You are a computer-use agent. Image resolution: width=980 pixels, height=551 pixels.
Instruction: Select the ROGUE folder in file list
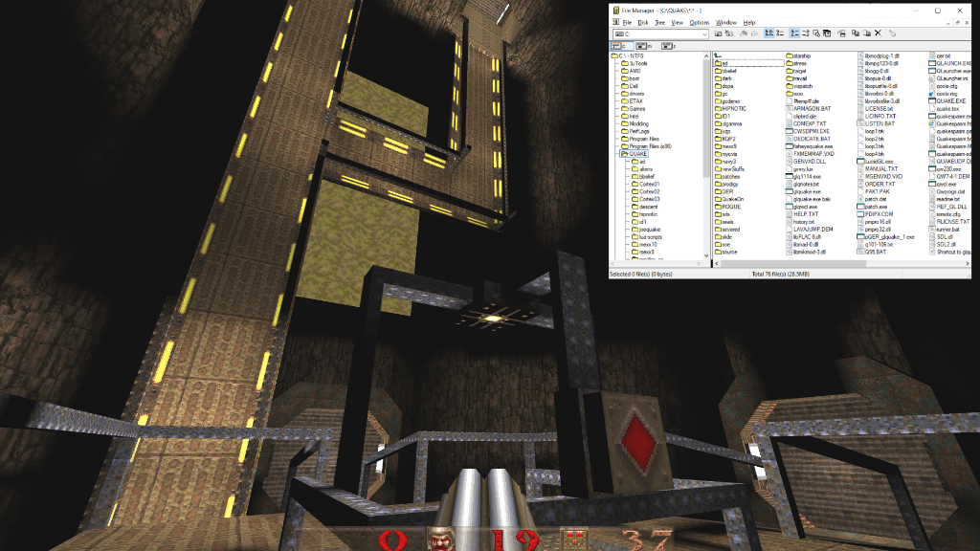(x=727, y=207)
